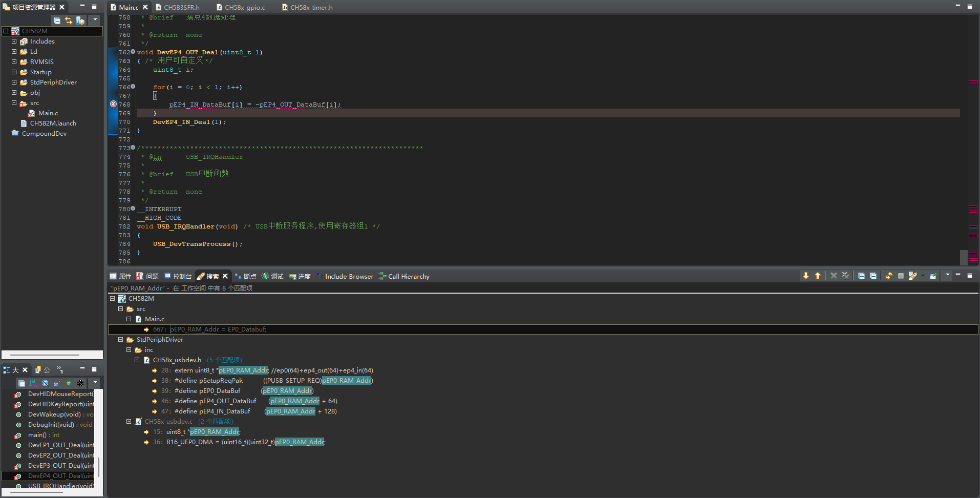
Task: Collapse all in project explorer toolbar
Action: pyautogui.click(x=57, y=20)
